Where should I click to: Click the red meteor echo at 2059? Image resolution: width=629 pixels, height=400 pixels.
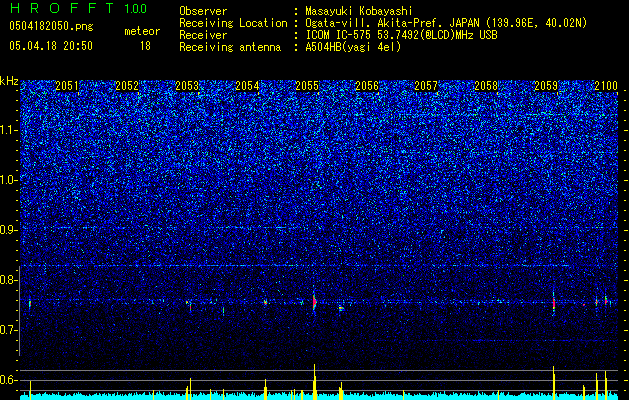[554, 303]
